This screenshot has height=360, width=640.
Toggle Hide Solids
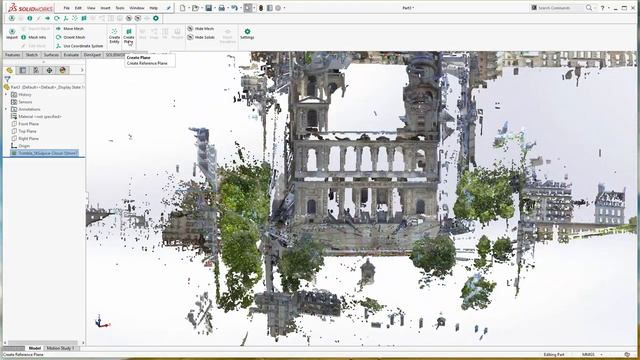pyautogui.click(x=201, y=37)
